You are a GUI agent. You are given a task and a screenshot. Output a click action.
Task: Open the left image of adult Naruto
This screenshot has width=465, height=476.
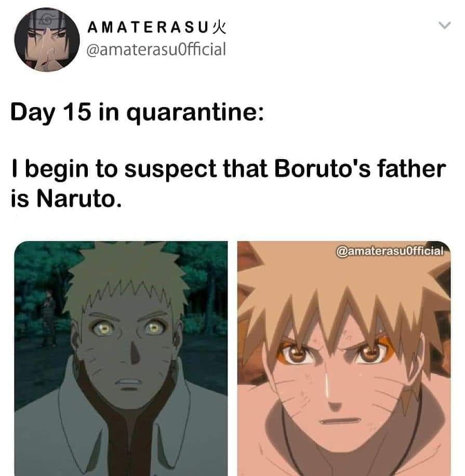[121, 359]
